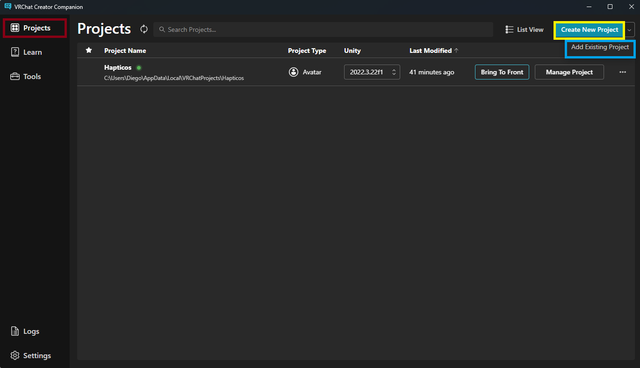Focus the Search Projects field
The height and width of the screenshot is (368, 640).
pos(323,29)
